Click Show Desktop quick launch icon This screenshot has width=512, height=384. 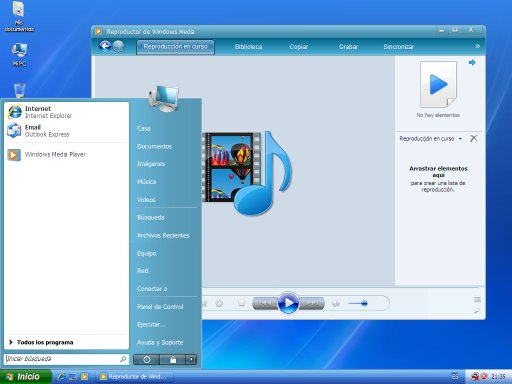73,377
